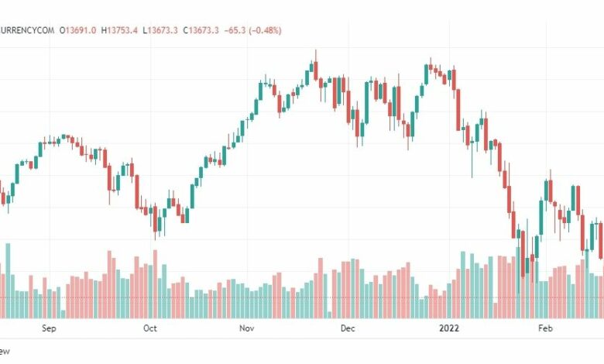The height and width of the screenshot is (364, 604).
Task: Select the low value L13673.3 in legend
Action: 160,30
